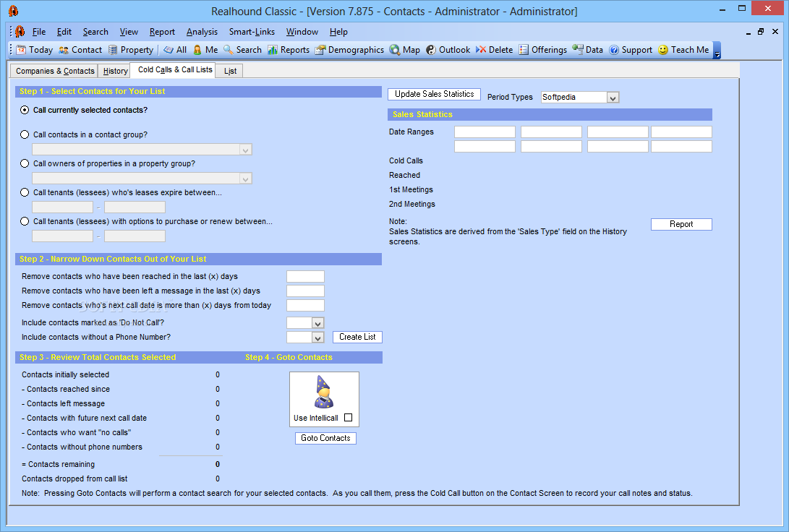Viewport: 789px width, 532px height.
Task: Open Data from the toolbar
Action: click(x=587, y=50)
